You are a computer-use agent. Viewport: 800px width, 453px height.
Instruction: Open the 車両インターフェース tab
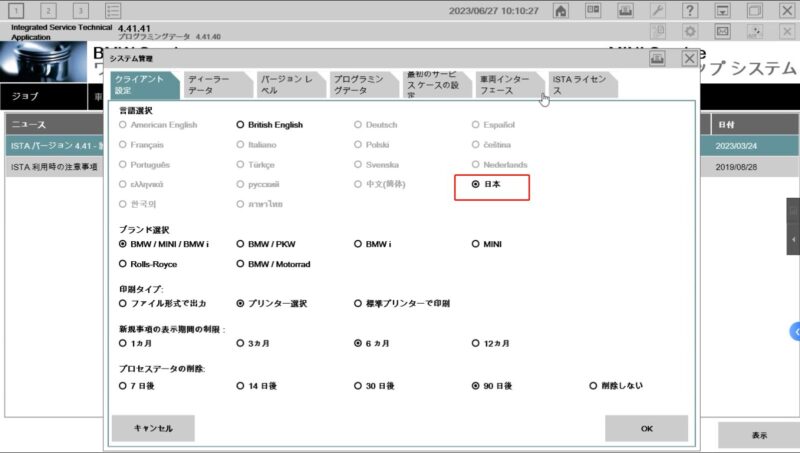(509, 85)
